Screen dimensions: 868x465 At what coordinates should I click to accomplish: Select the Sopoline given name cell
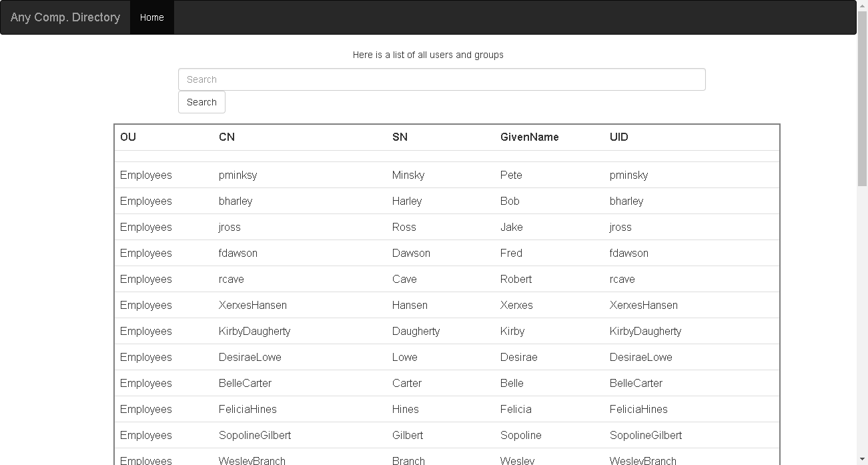(521, 435)
